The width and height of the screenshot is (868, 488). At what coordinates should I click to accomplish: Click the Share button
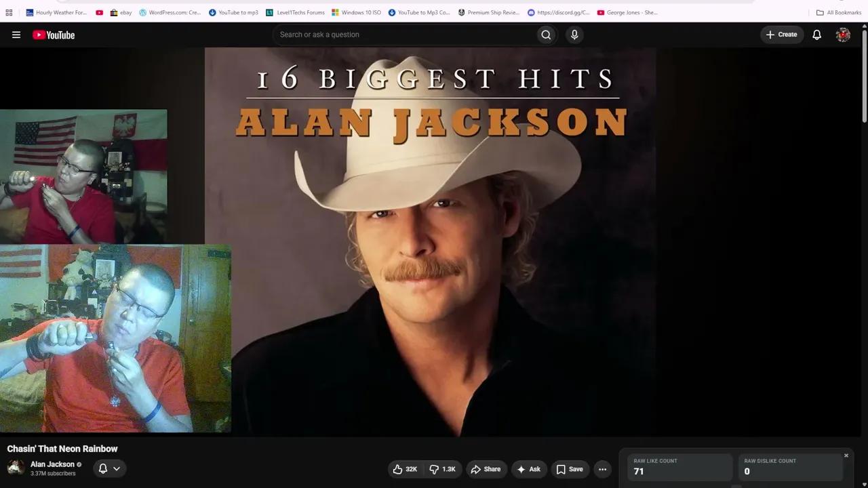(486, 469)
